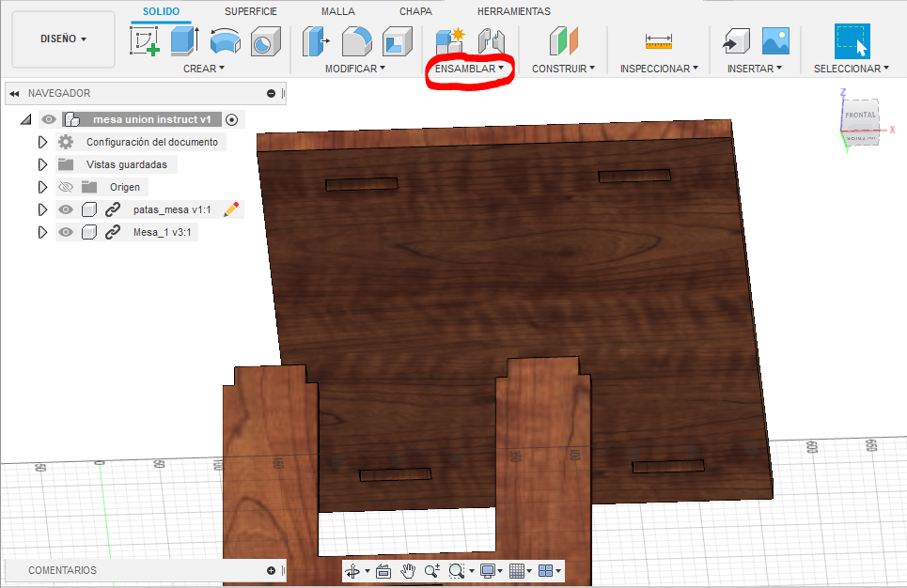The image size is (907, 588).
Task: Click the Look At icon
Action: pos(383,571)
